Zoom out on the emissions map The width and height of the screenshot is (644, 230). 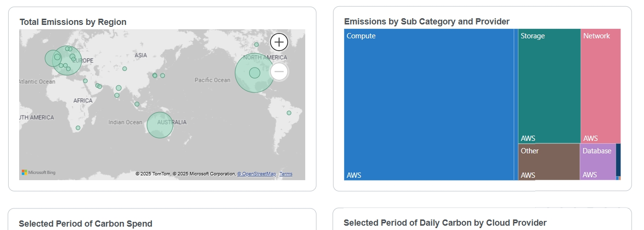279,72
